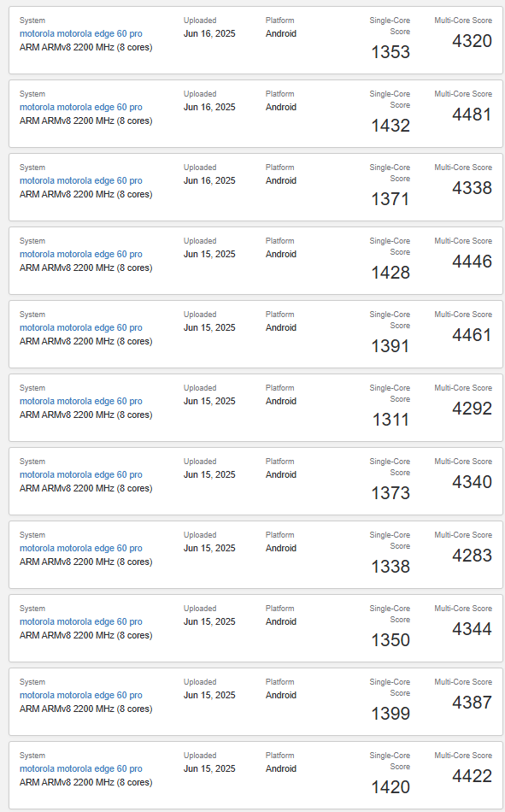Click the single-core score value 1338
The height and width of the screenshot is (812, 505).
pyautogui.click(x=390, y=567)
